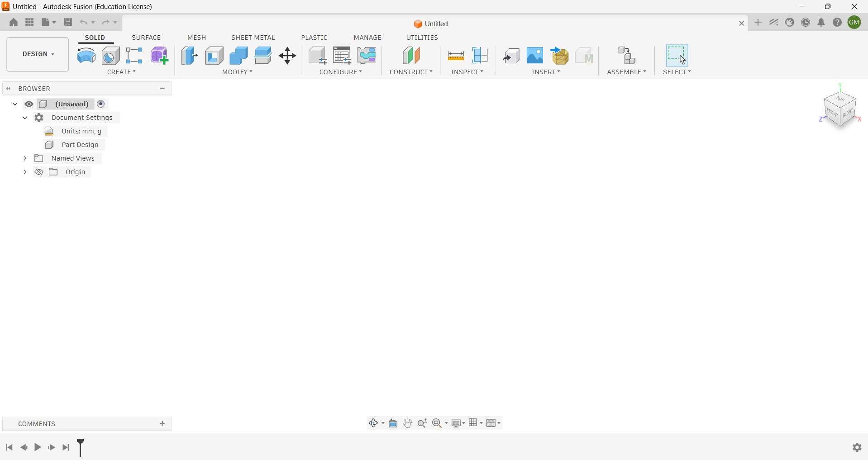Play the timeline

pyautogui.click(x=38, y=448)
